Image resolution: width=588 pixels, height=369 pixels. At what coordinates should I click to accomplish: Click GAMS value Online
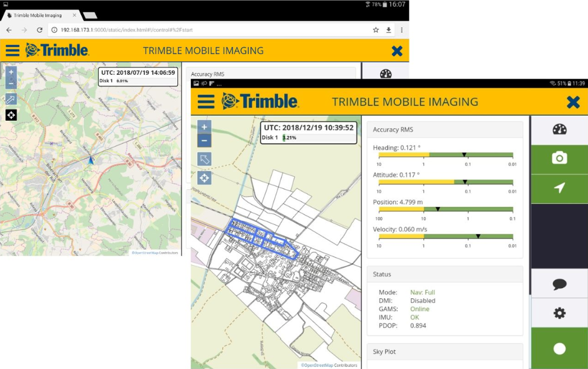[x=420, y=309]
